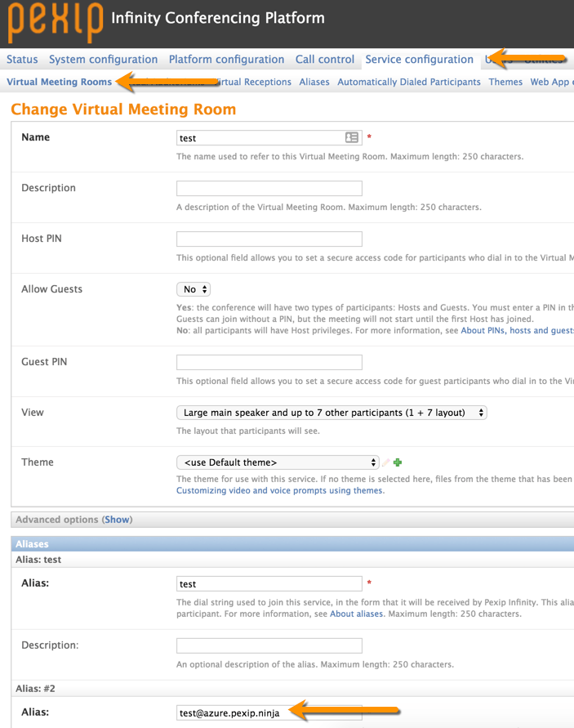Click the Name input field
Viewport: 574px width, 728px height.
pyautogui.click(x=269, y=137)
